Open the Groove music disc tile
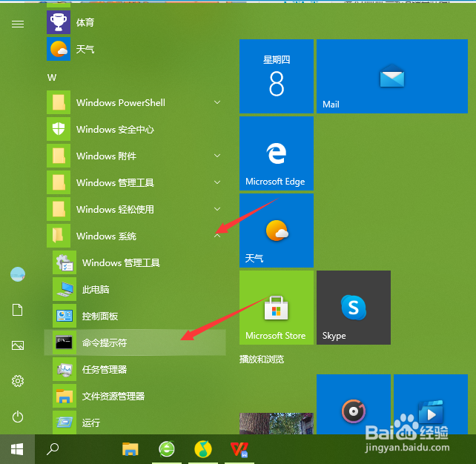The image size is (476, 464). point(354,404)
